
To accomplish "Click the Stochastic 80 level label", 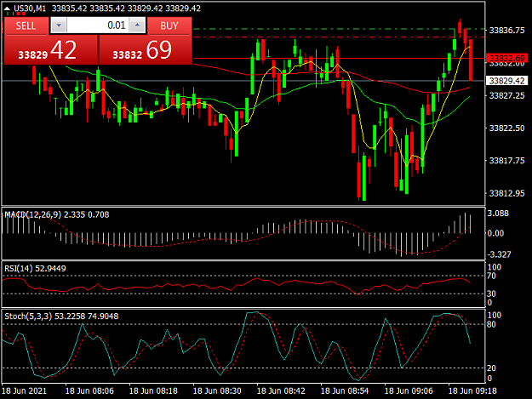I will [x=491, y=324].
